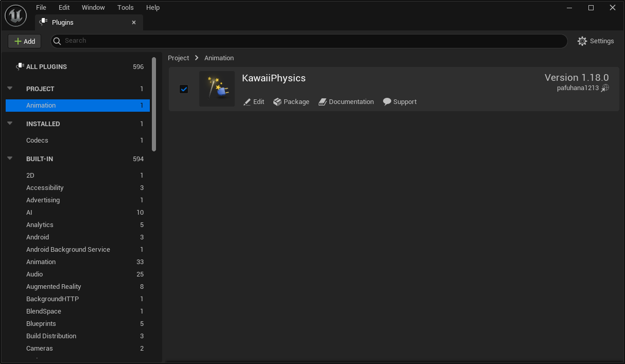625x364 pixels.
Task: Select the Build Distribution category
Action: pyautogui.click(x=78, y=336)
